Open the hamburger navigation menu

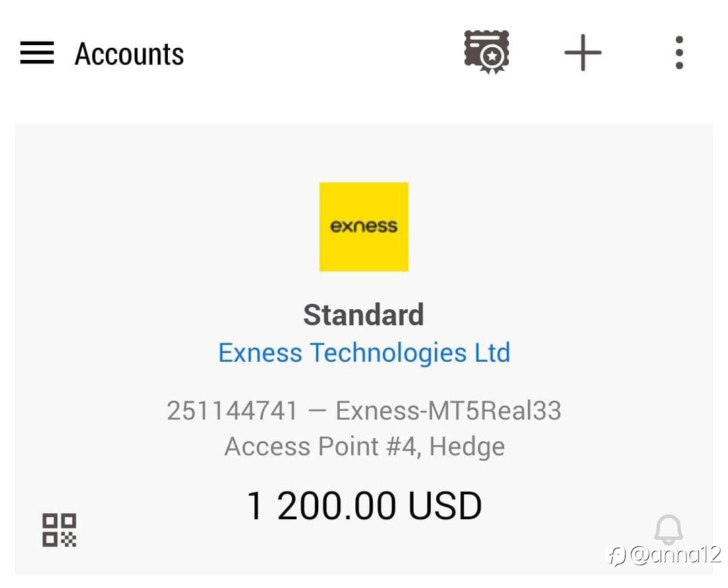coord(37,53)
